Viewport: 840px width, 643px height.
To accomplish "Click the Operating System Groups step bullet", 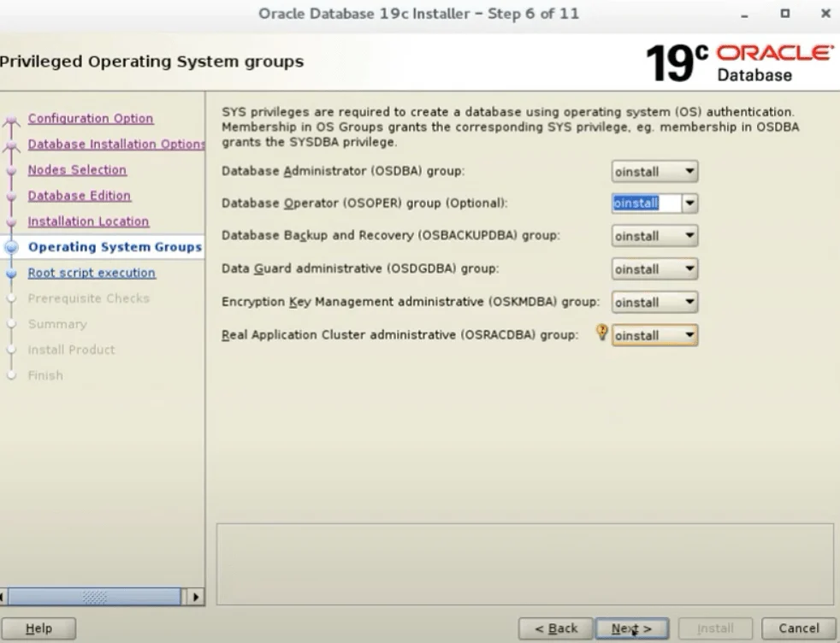I will coord(11,247).
